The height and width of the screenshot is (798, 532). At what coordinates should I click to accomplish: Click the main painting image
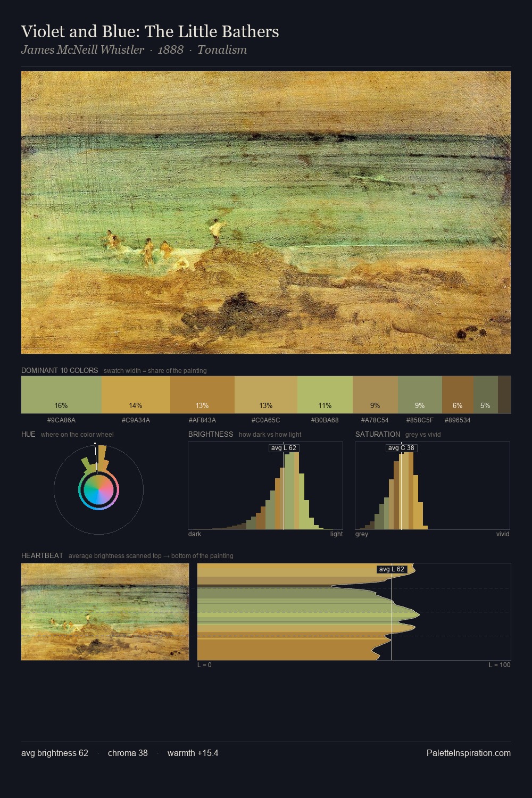[x=266, y=213]
